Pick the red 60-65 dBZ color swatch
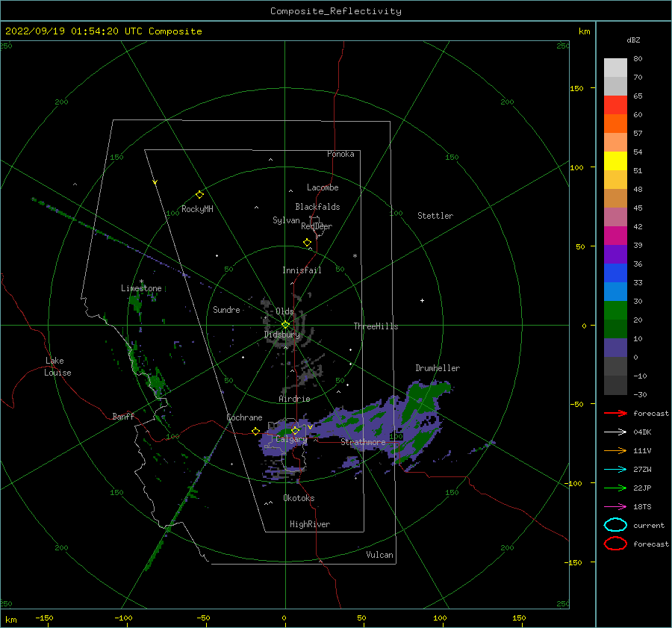The image size is (672, 628). [x=615, y=105]
